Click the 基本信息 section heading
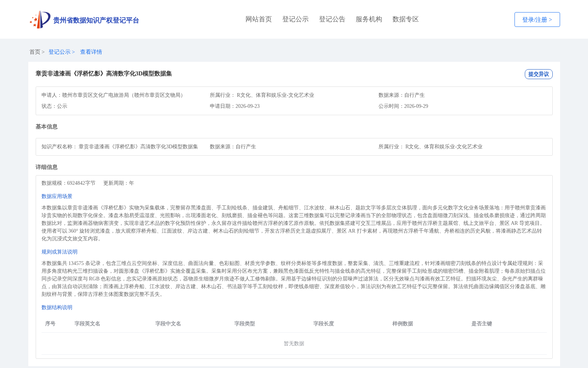 47,127
